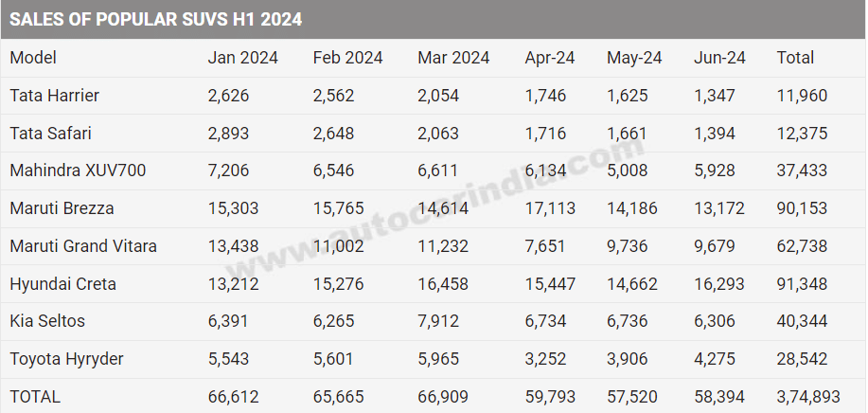
Task: Select the Jan 2024 column header
Action: tap(243, 58)
